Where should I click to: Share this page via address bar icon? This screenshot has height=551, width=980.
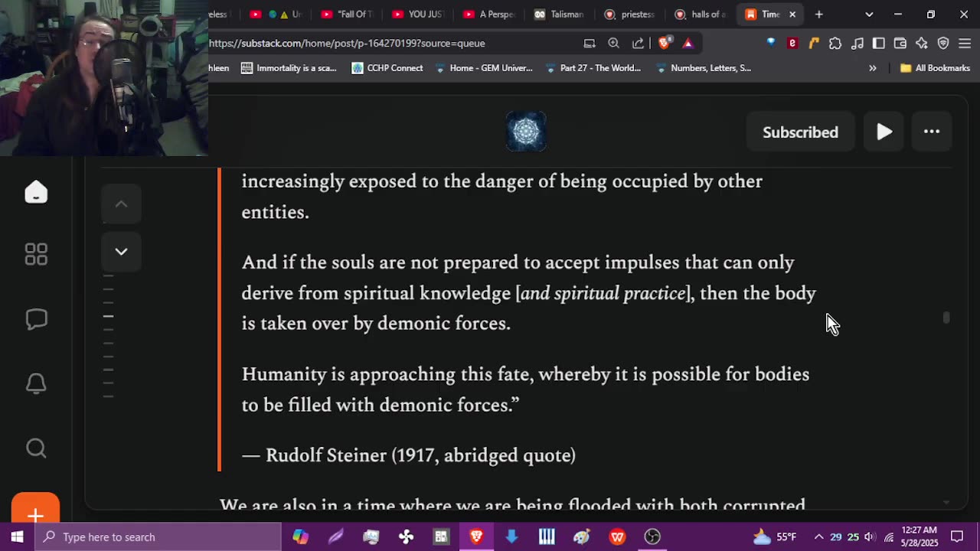[638, 43]
